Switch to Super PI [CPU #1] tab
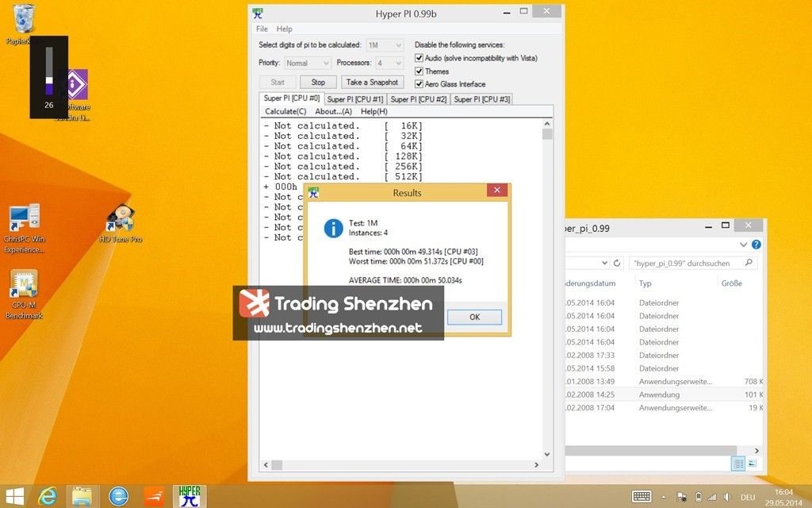 [355, 99]
